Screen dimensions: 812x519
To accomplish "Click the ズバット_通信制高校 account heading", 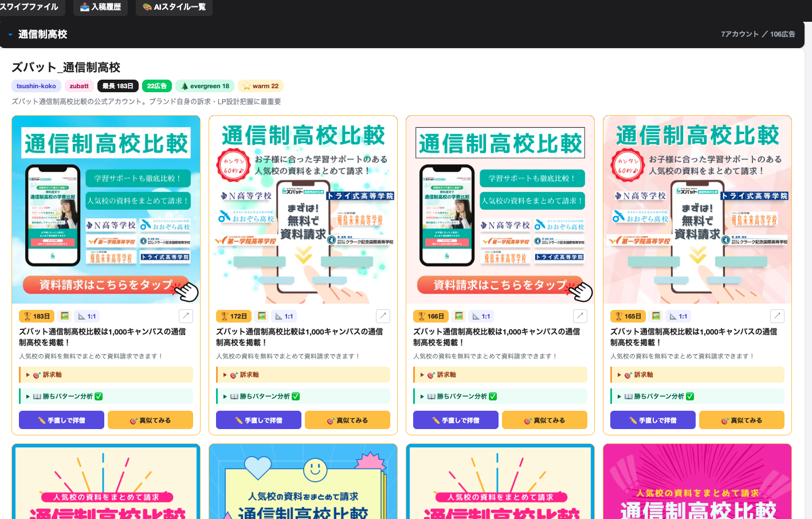I will click(x=66, y=68).
